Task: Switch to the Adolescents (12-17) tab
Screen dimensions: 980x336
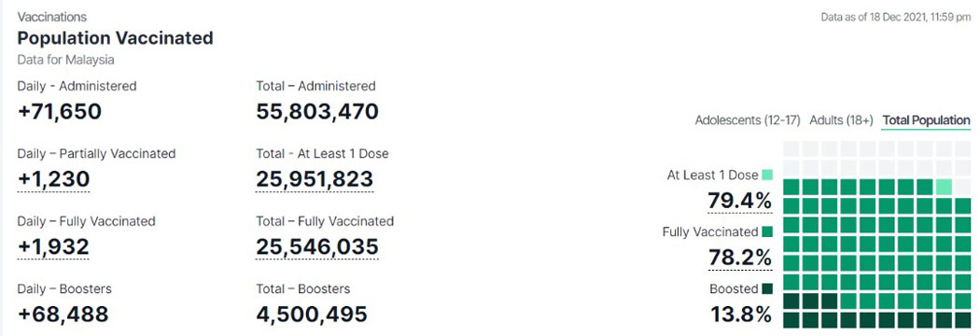Action: pyautogui.click(x=747, y=119)
